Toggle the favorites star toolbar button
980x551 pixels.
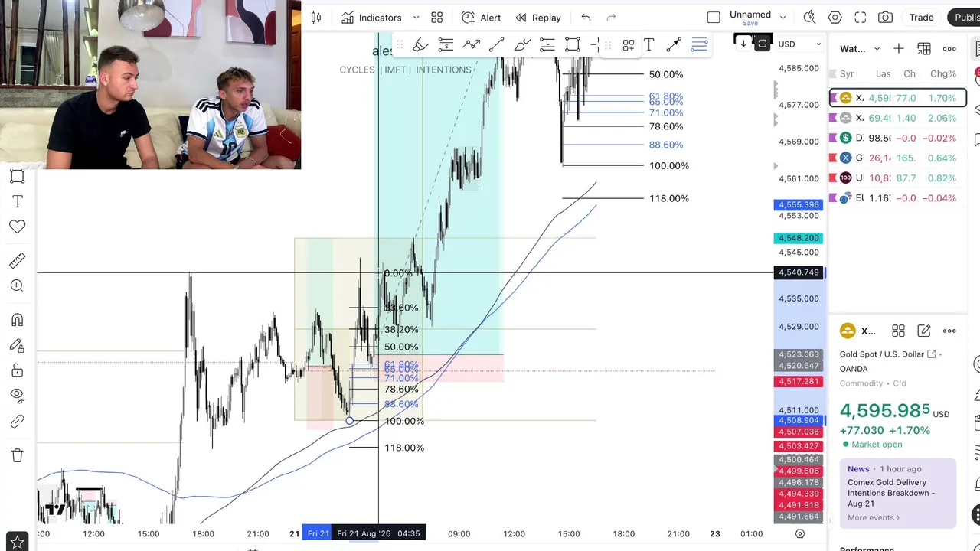[17, 543]
